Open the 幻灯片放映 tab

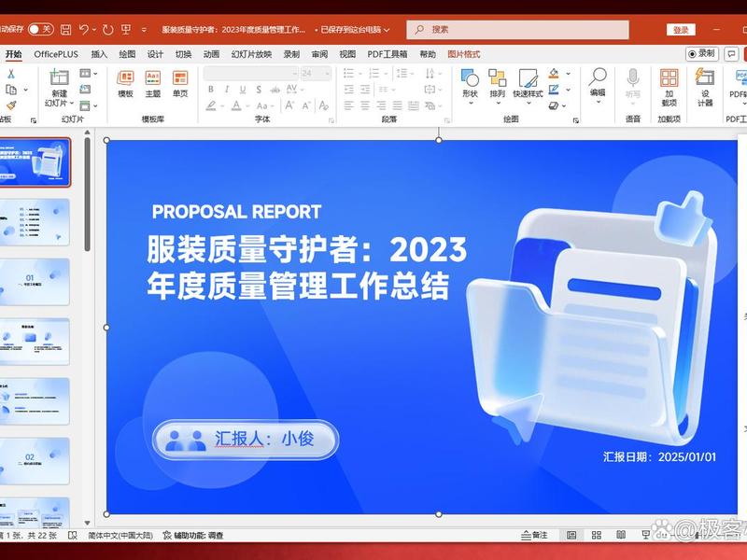[x=251, y=54]
